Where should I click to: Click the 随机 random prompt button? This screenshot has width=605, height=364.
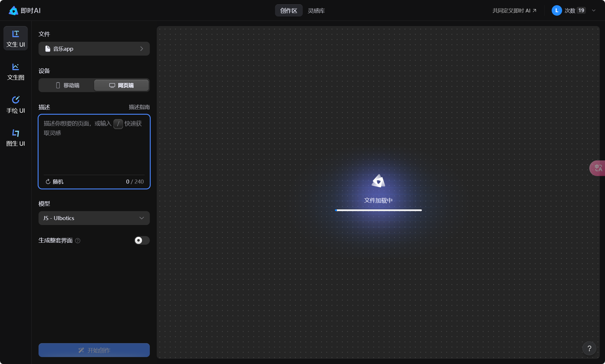(54, 182)
